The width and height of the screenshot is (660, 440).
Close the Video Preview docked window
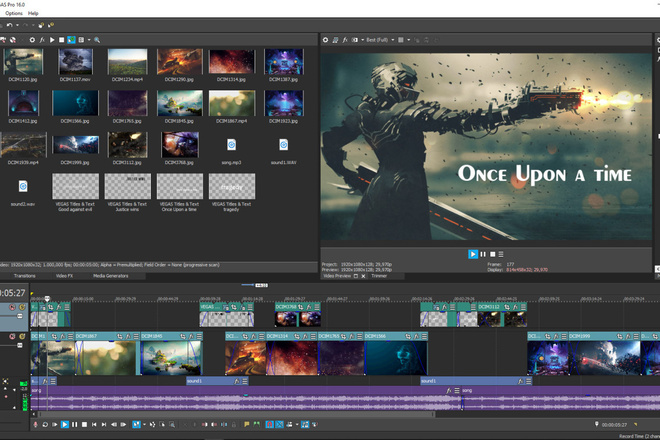[363, 276]
